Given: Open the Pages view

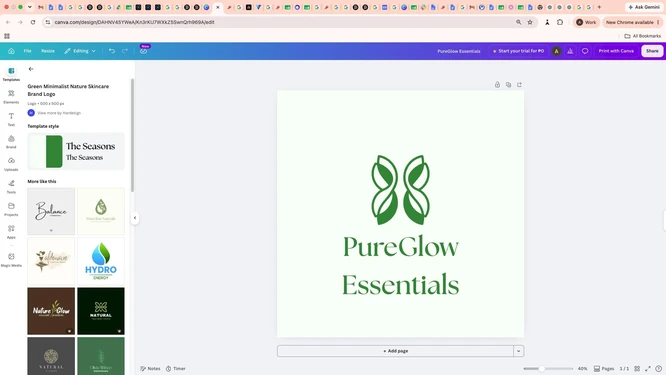Looking at the screenshot, I should coord(604,369).
